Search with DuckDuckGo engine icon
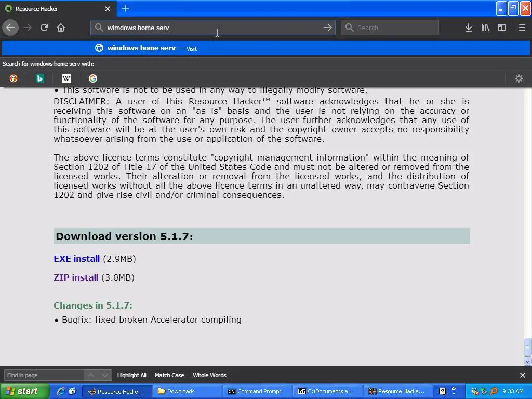This screenshot has height=399, width=532. (13, 78)
